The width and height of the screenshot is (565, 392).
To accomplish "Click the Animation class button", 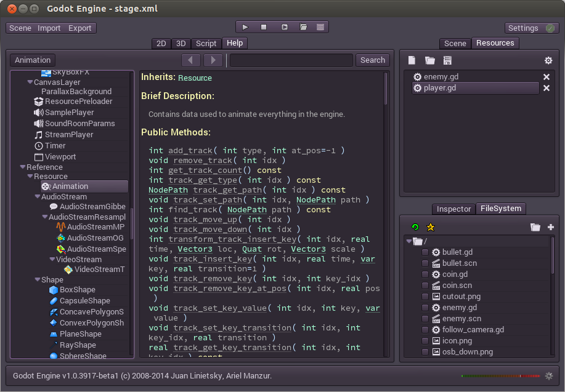I will coord(33,60).
